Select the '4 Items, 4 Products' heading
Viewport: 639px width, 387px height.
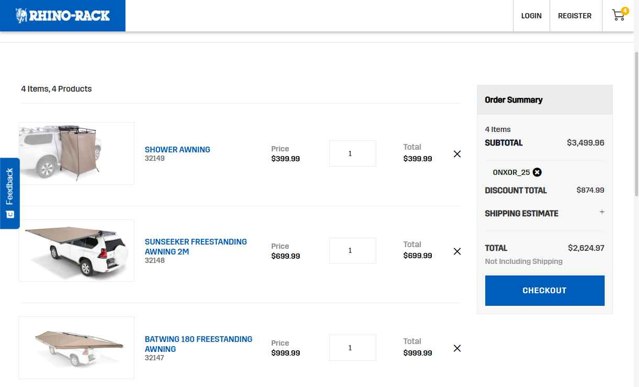[x=56, y=89]
